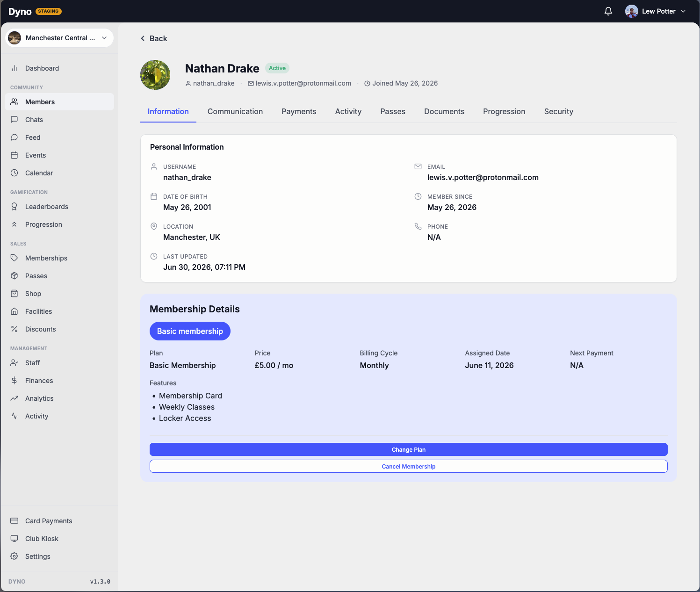The image size is (700, 592).
Task: Click the phone icon beside PHONE
Action: pyautogui.click(x=418, y=226)
